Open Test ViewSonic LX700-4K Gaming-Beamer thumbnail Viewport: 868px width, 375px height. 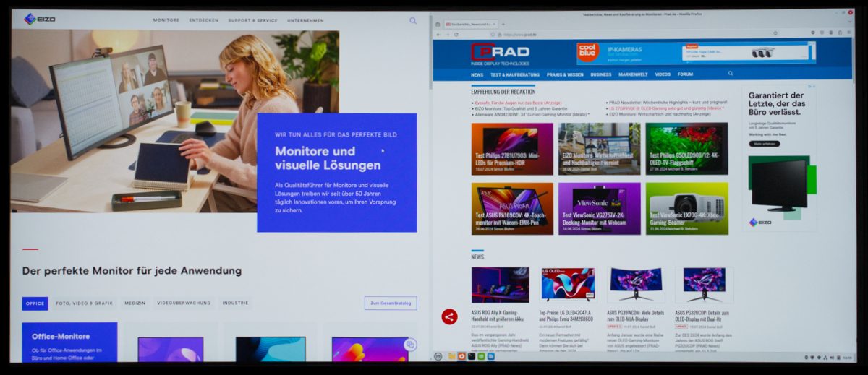[687, 208]
